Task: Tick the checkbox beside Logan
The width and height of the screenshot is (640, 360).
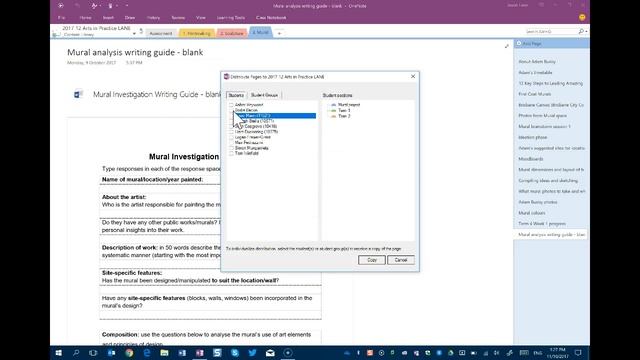Action: tap(231, 137)
